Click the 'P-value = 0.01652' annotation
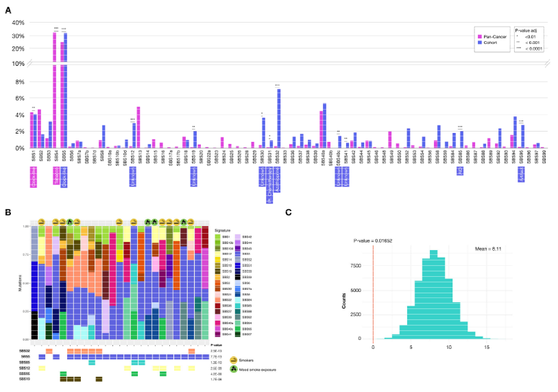 373,241
